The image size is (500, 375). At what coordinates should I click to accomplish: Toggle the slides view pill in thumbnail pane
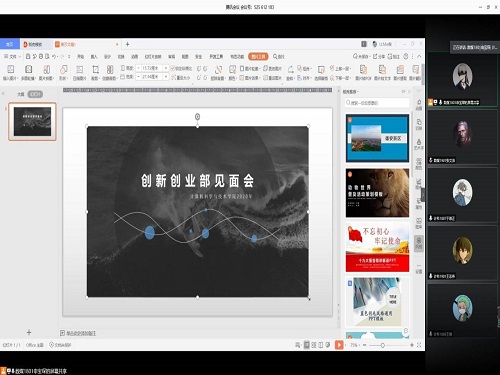click(35, 94)
